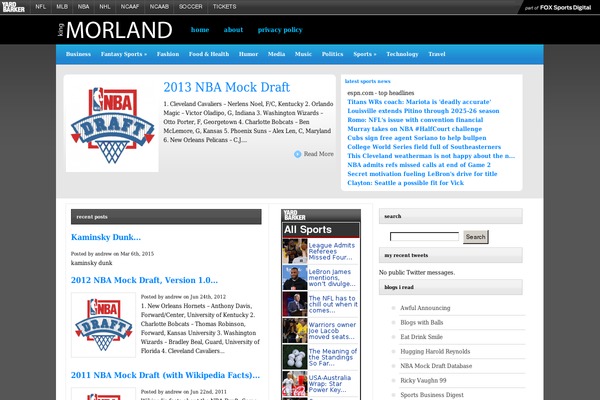Image resolution: width=600 pixels, height=400 pixels.
Task: Select the Fashion category
Action: tap(168, 54)
